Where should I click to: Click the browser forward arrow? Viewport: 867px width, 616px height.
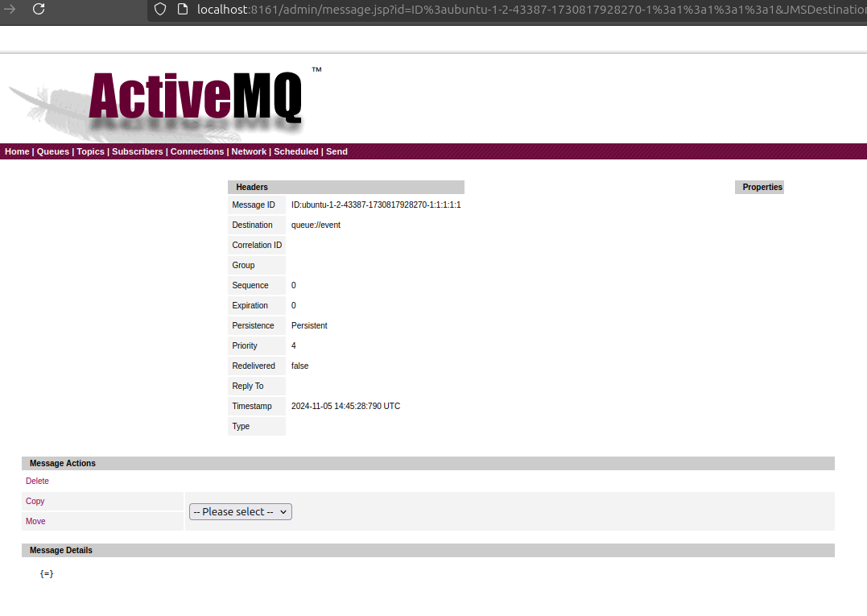pyautogui.click(x=10, y=9)
